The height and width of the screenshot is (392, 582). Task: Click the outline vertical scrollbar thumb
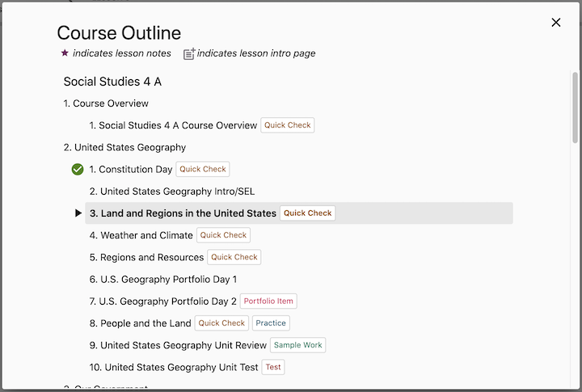point(575,105)
